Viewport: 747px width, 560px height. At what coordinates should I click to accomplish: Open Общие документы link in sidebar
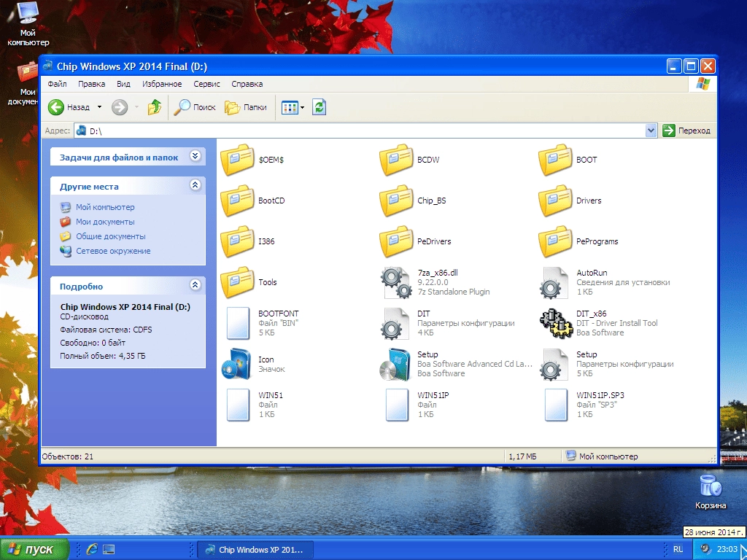click(111, 236)
